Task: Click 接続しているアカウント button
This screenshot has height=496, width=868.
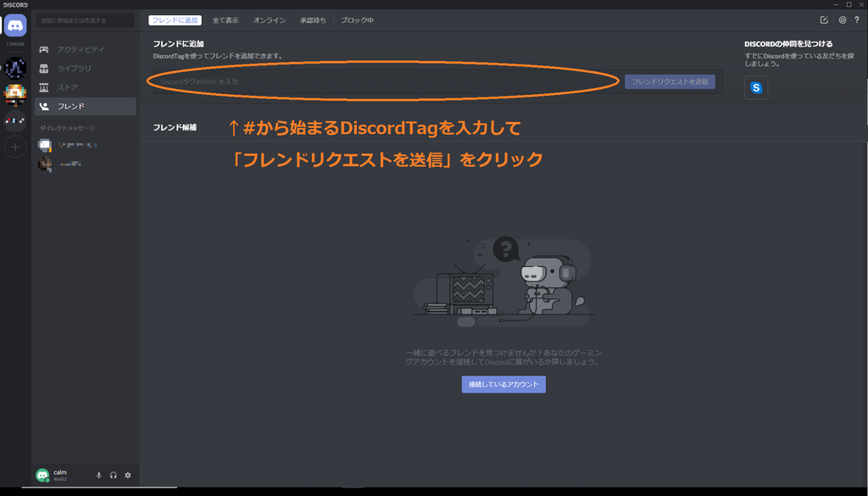Action: click(x=504, y=384)
